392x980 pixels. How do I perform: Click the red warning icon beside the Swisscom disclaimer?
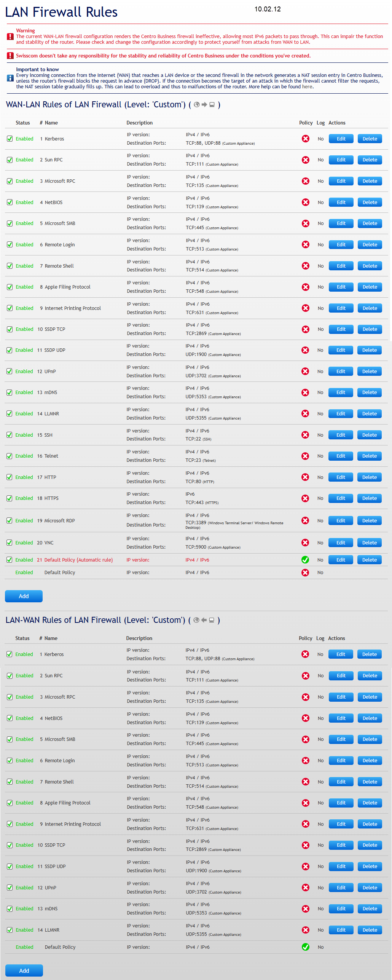click(10, 56)
